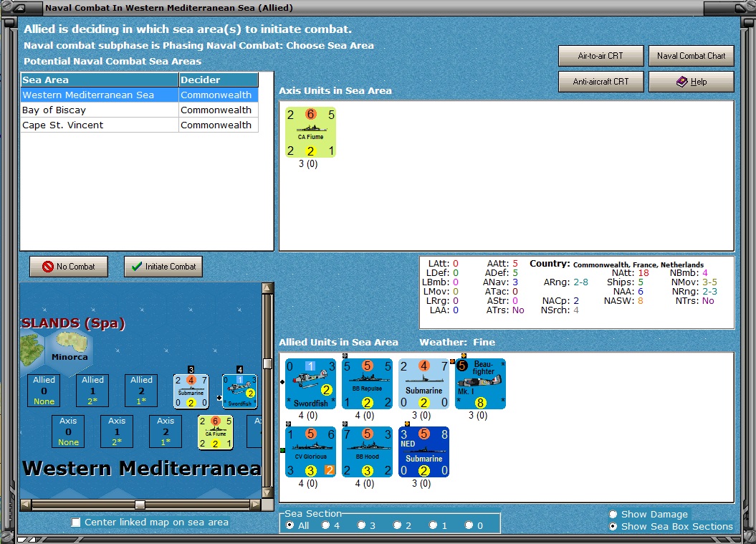Click the Western Mediterranean map label
This screenshot has width=756, height=544.
142,468
